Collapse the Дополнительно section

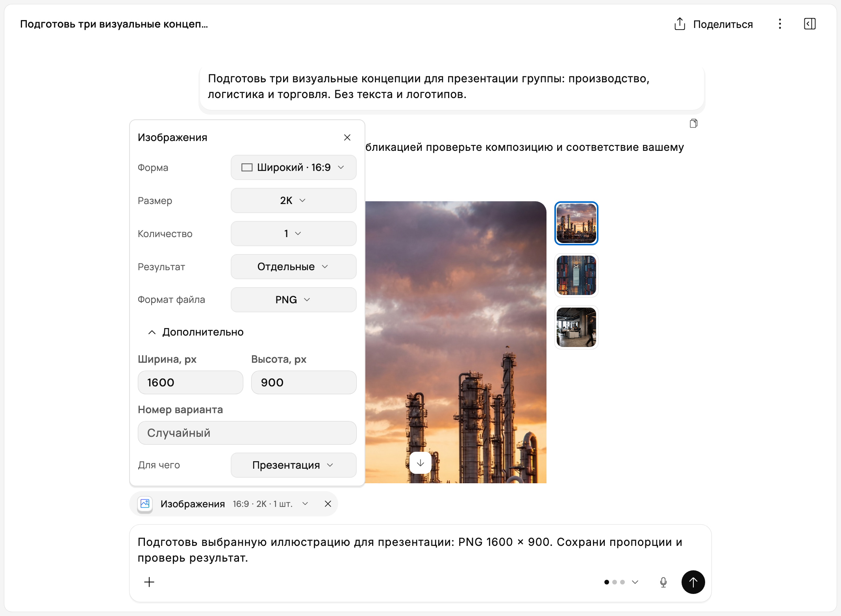195,332
